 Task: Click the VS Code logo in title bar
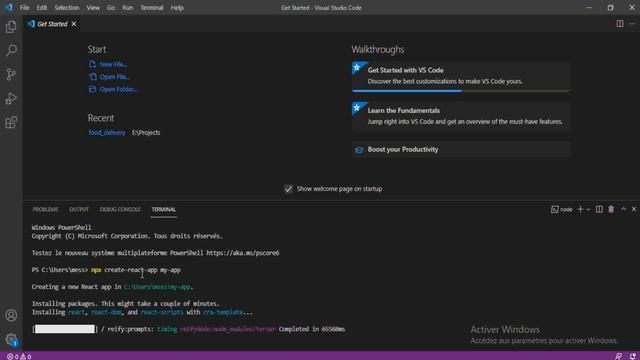(x=9, y=7)
